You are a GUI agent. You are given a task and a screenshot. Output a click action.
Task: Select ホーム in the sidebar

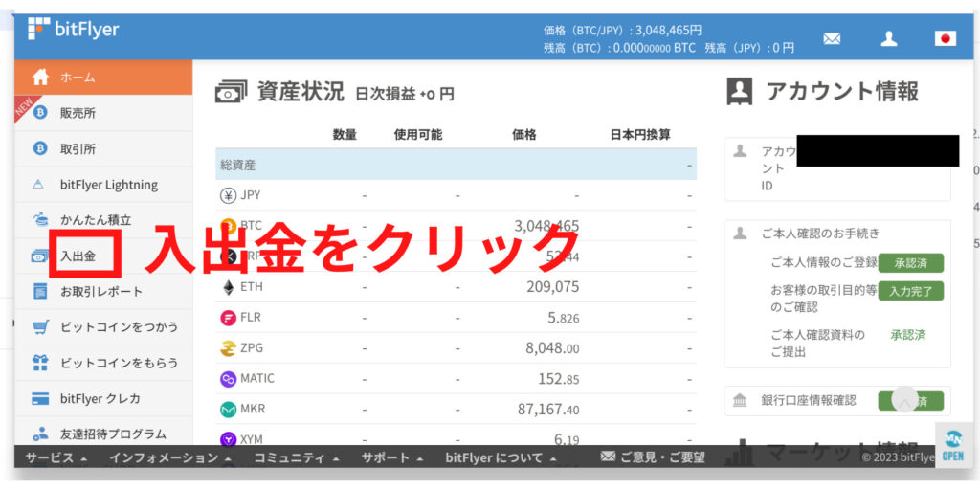click(x=103, y=78)
